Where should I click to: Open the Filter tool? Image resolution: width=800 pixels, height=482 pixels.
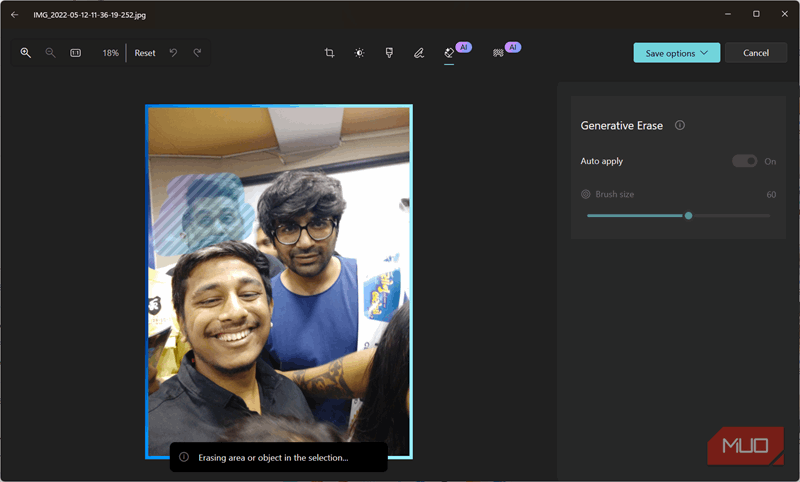[x=389, y=53]
